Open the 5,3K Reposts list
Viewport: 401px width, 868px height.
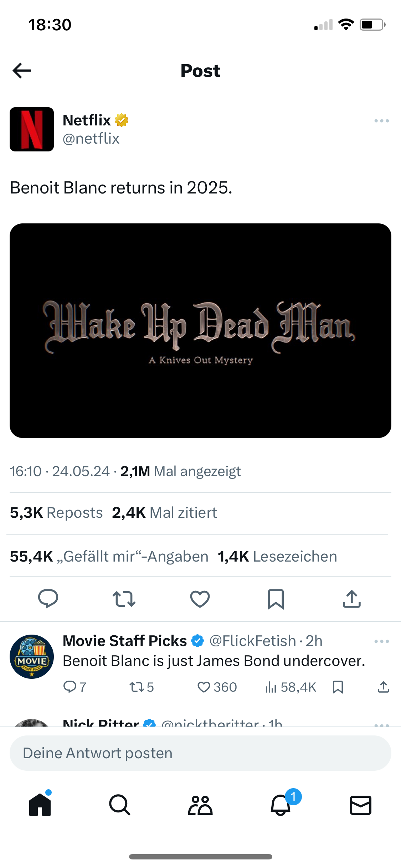tap(56, 513)
